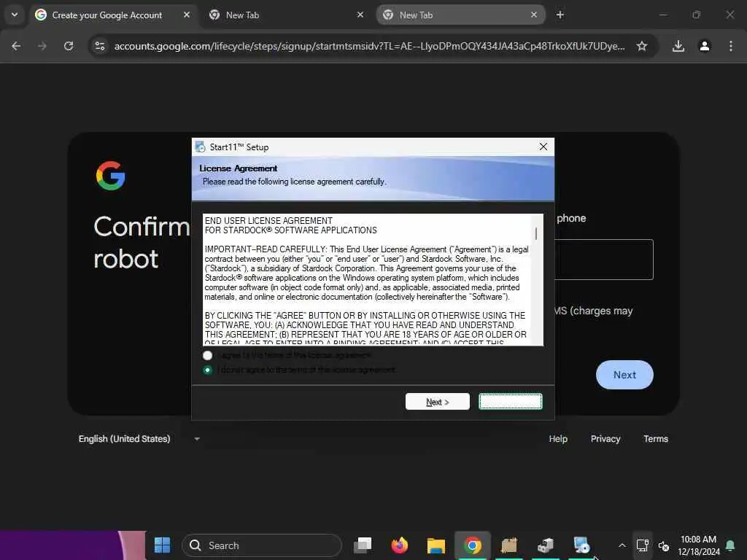Open a new browser tab
747x560 pixels.
[x=560, y=15]
